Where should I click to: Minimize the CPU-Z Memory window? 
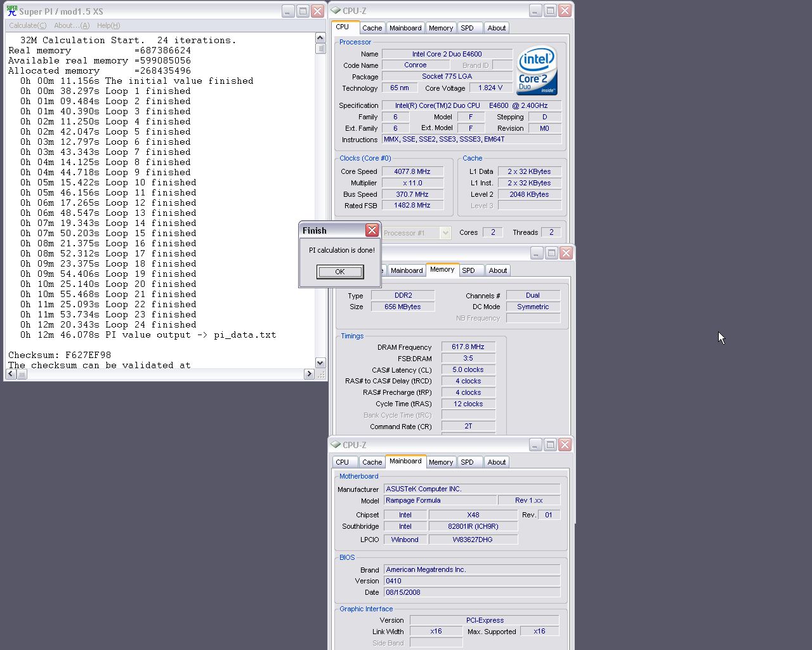537,253
